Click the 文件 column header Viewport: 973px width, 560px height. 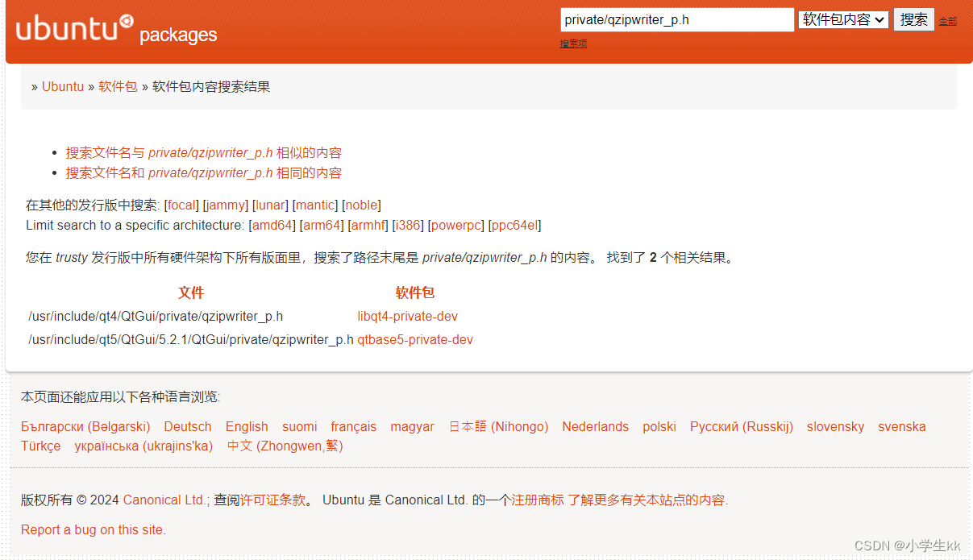191,292
